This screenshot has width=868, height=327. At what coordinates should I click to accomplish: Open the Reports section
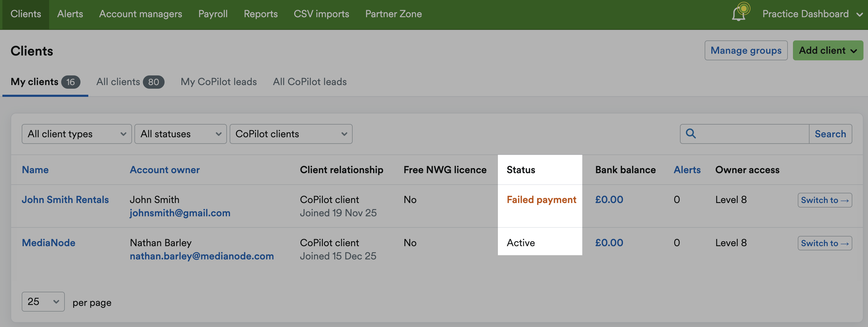coord(261,14)
